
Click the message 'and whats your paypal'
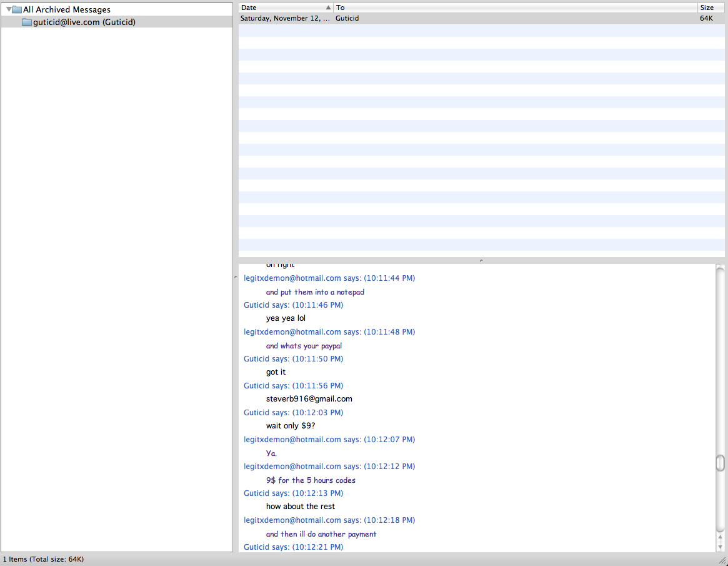(304, 346)
